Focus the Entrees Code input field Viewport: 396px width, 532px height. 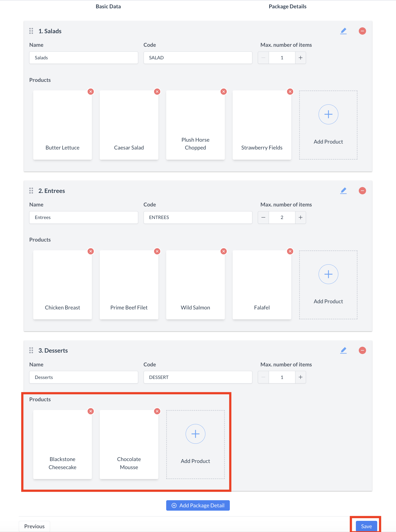[198, 218]
